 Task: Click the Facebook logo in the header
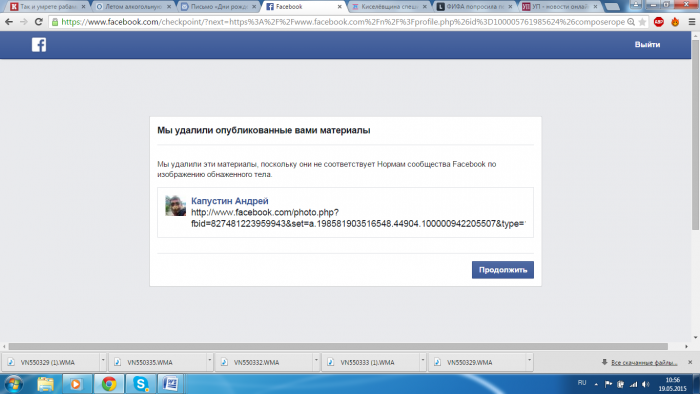coord(39,45)
